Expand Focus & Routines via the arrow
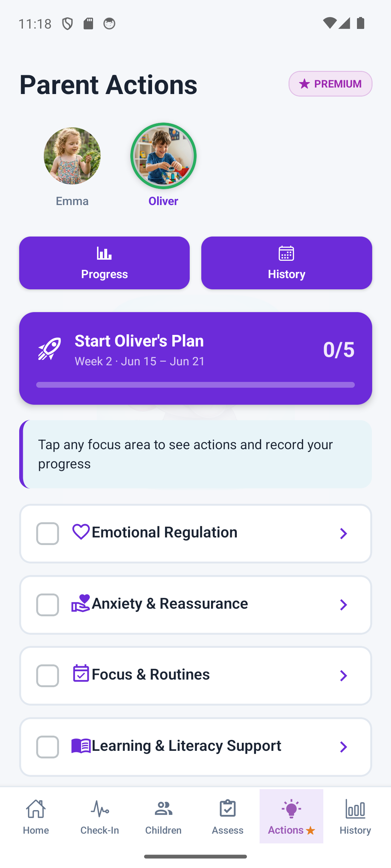This screenshot has height=868, width=391. point(343,676)
